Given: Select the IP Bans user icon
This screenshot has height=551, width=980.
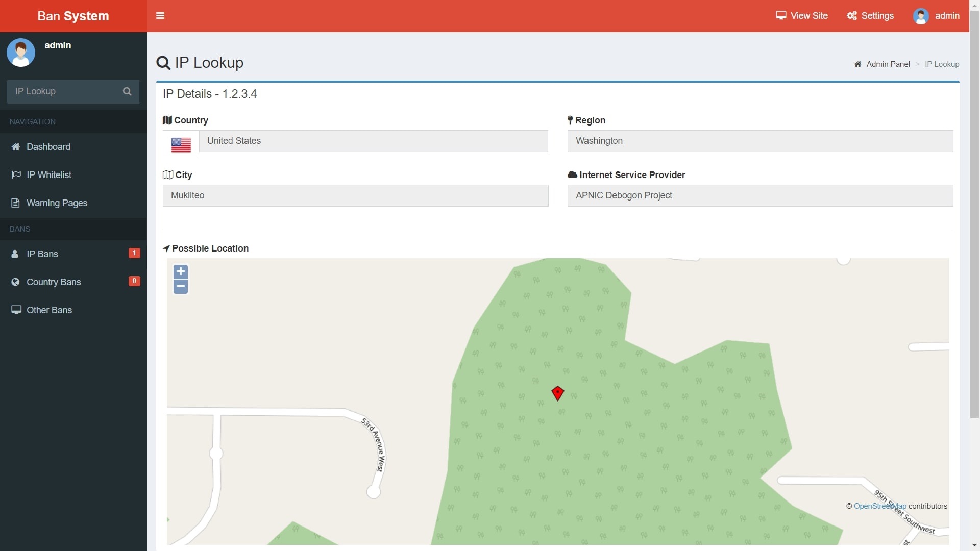Looking at the screenshot, I should tap(14, 254).
